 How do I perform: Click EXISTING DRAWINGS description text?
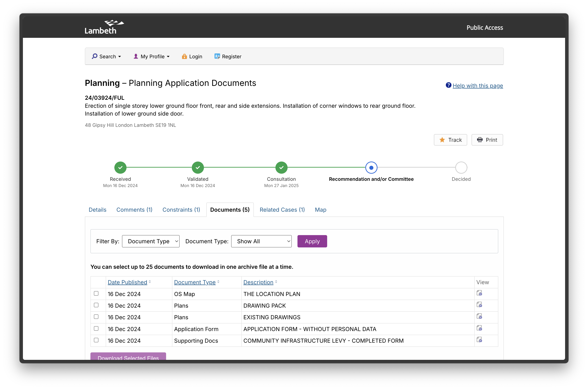click(272, 317)
